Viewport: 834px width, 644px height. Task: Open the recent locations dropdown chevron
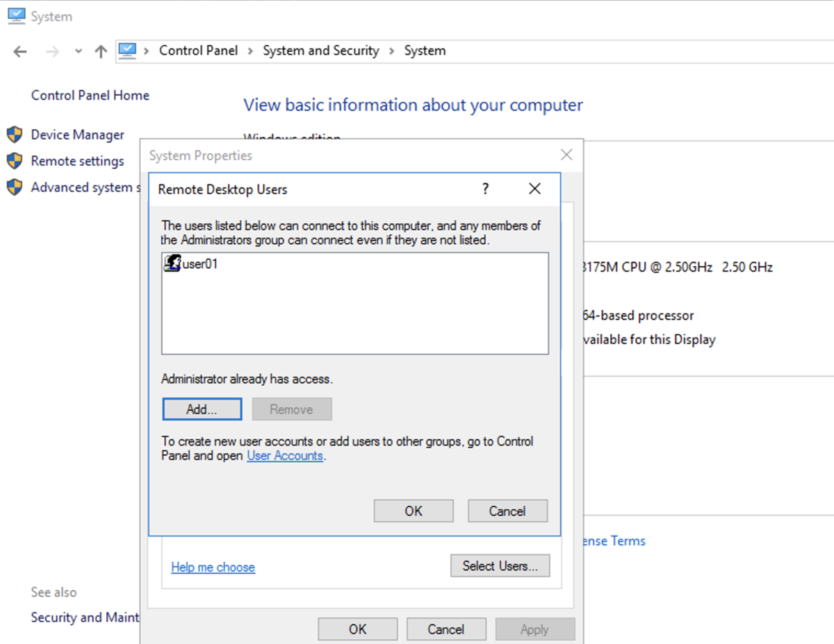coord(79,51)
